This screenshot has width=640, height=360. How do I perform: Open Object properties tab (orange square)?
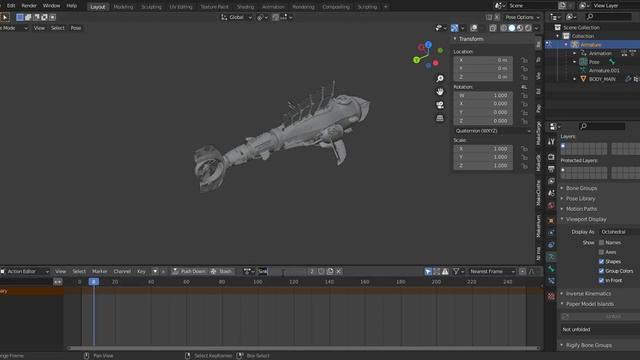[x=551, y=221]
